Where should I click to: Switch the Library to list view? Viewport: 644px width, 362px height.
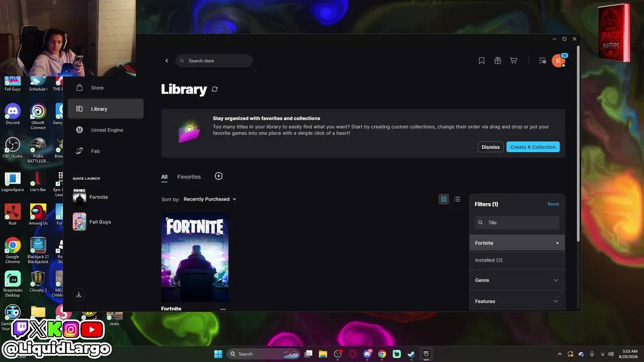[x=457, y=199]
